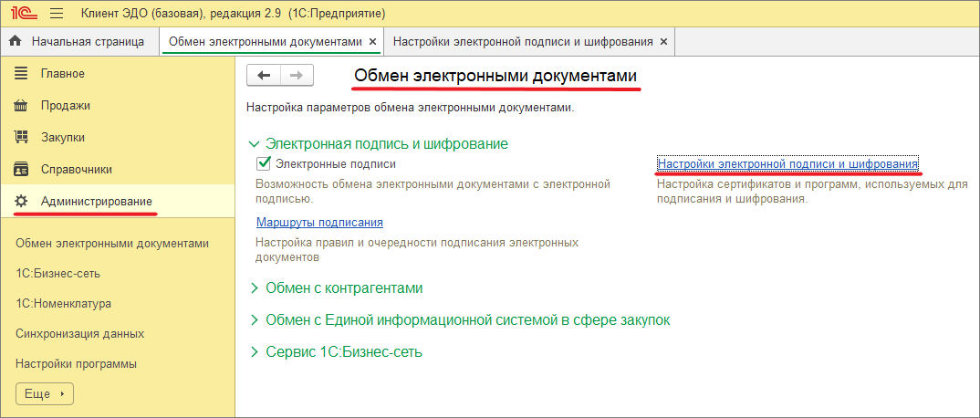
Task: Open the Еще dropdown in sidebar
Action: (45, 394)
